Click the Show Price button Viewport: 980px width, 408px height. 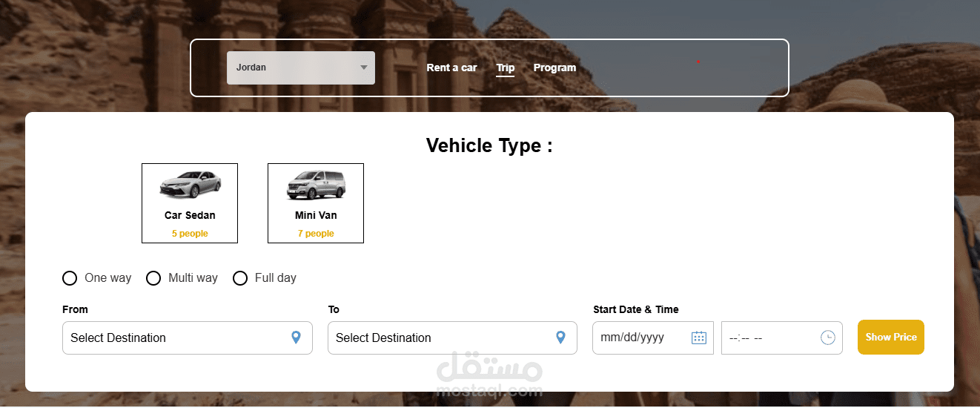pos(891,337)
